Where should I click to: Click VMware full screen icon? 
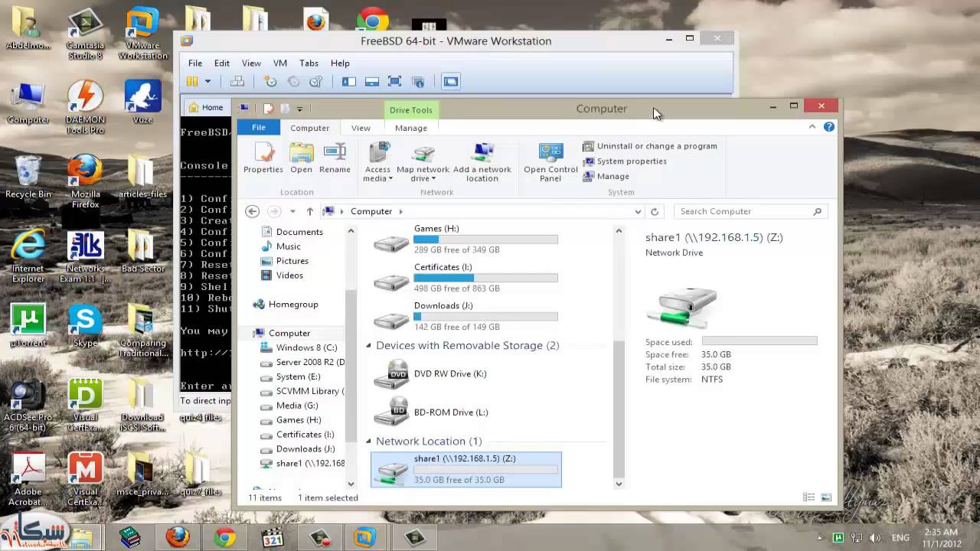395,82
